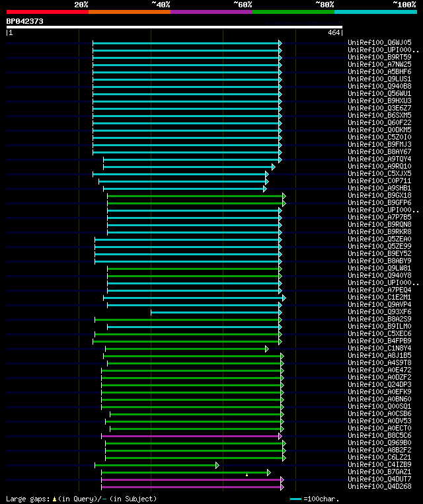This screenshot has height=504, width=423.
Task: Click the UniRef100_B9ILM0 label
Action: (x=379, y=326)
